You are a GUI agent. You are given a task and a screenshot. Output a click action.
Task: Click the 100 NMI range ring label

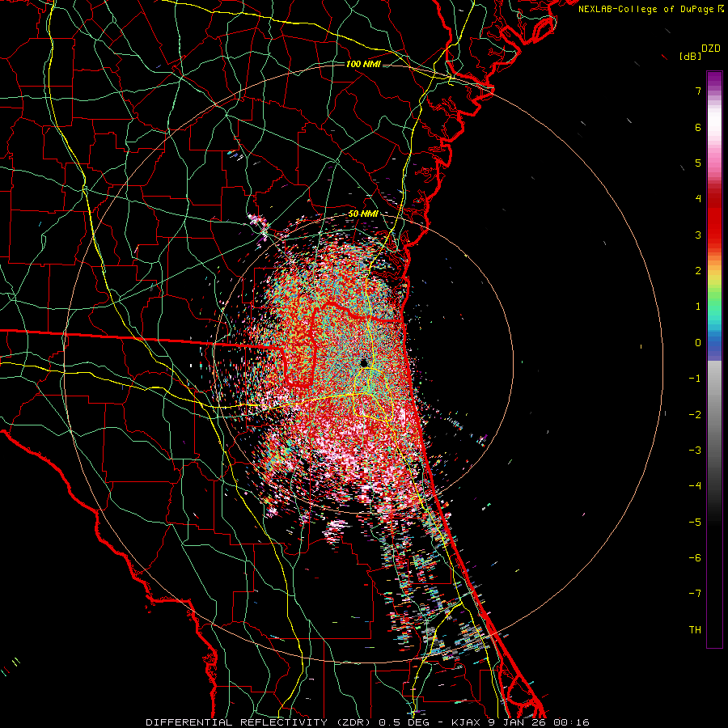[363, 64]
